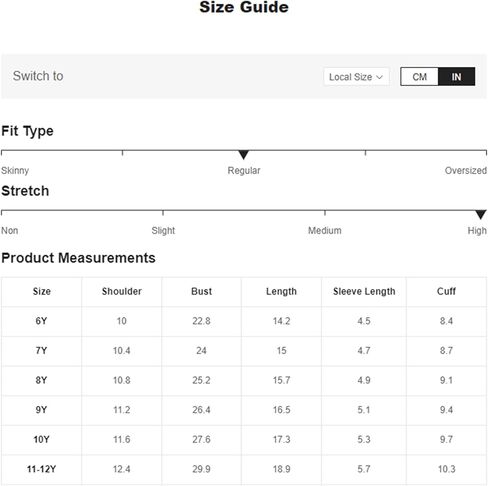Switch units to CM

pyautogui.click(x=419, y=77)
